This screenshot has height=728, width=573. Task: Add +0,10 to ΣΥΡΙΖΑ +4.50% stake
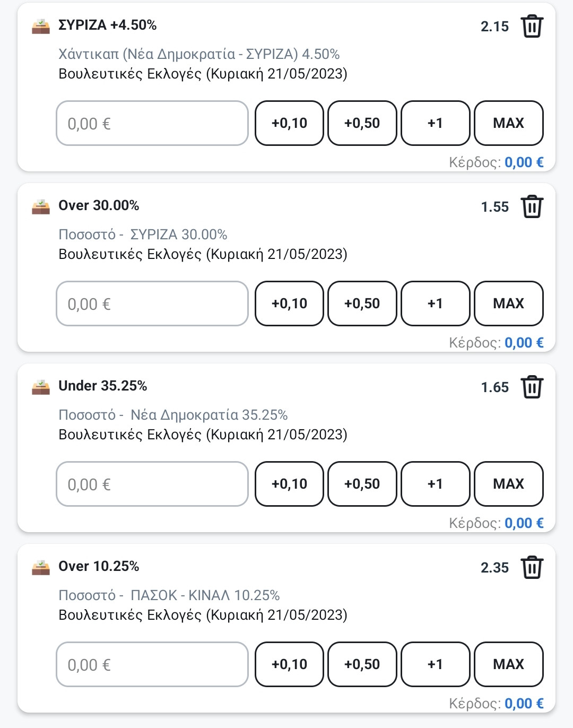(289, 123)
